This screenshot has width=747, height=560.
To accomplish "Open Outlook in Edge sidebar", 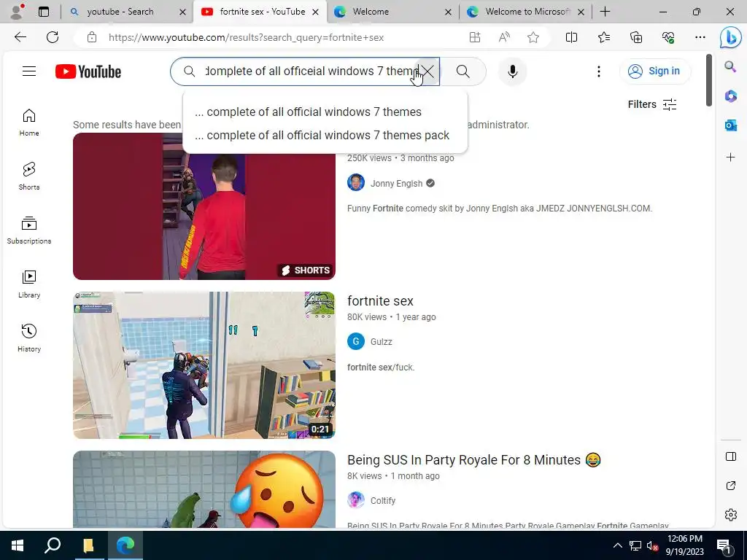I will click(730, 125).
